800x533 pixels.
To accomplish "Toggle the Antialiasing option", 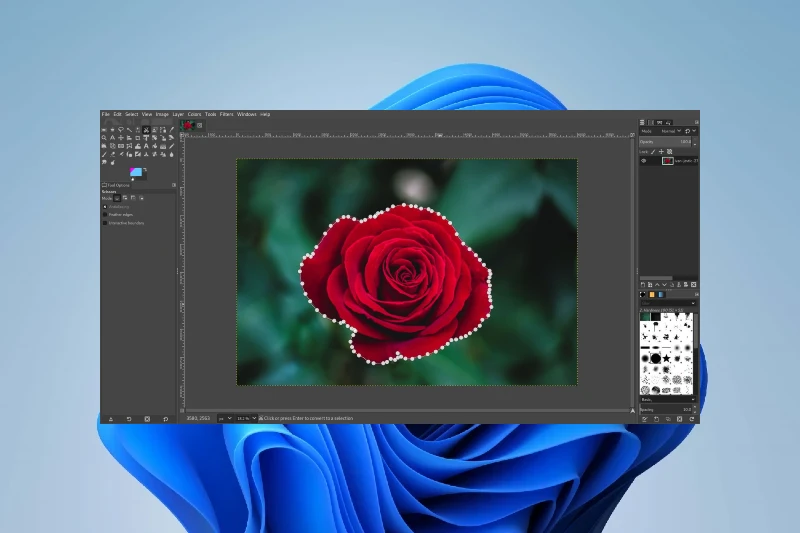I will [105, 207].
